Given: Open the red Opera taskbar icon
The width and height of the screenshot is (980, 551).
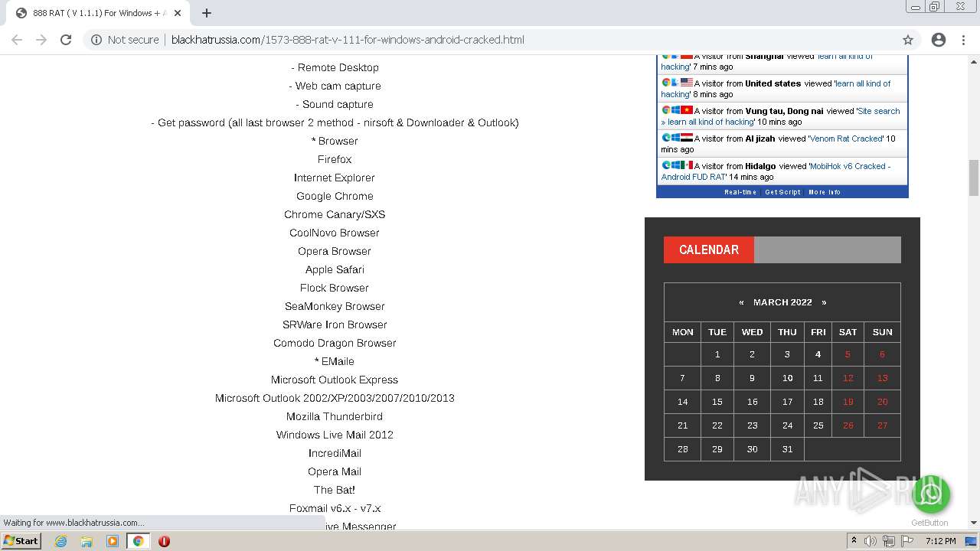Looking at the screenshot, I should coord(164,541).
